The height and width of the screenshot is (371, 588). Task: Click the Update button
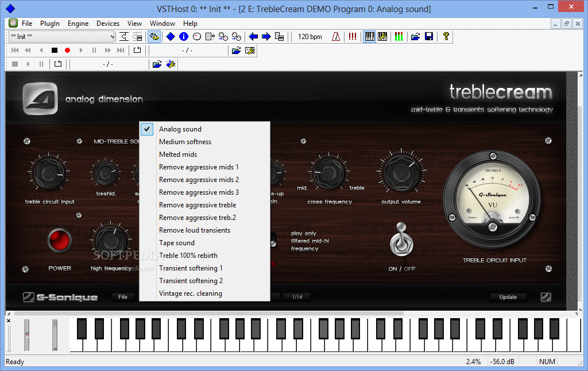(x=508, y=297)
